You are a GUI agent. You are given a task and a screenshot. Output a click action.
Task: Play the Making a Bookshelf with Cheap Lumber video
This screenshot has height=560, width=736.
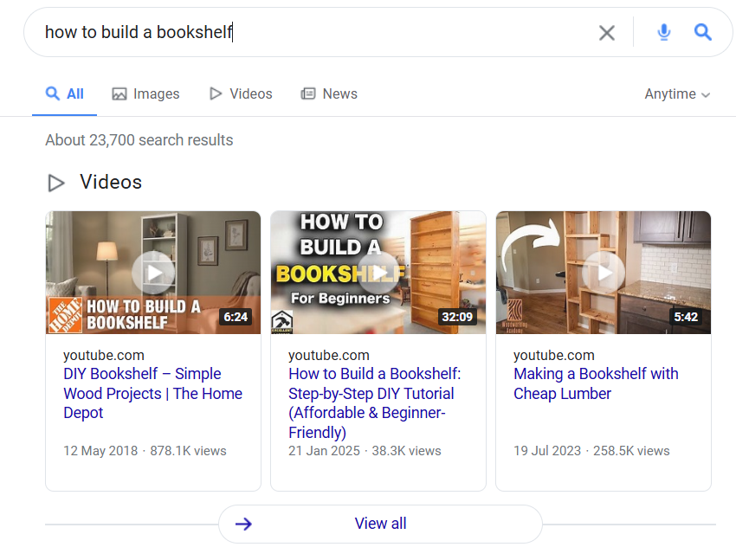[x=603, y=272]
